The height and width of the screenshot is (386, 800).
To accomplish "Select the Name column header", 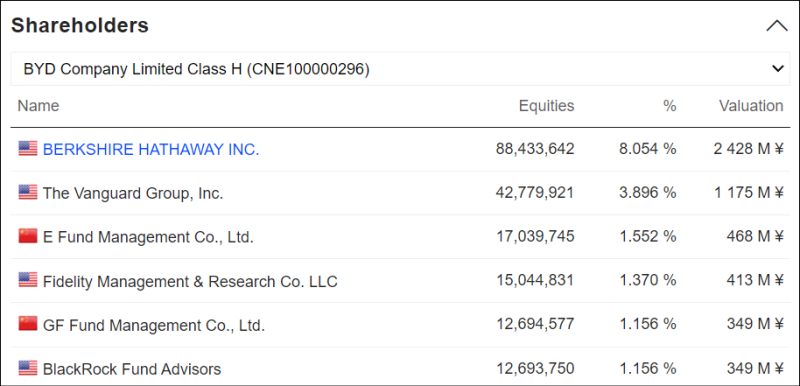I will point(38,106).
